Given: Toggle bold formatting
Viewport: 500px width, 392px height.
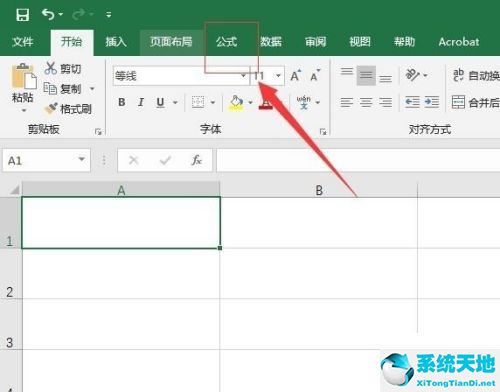Looking at the screenshot, I should tap(122, 102).
